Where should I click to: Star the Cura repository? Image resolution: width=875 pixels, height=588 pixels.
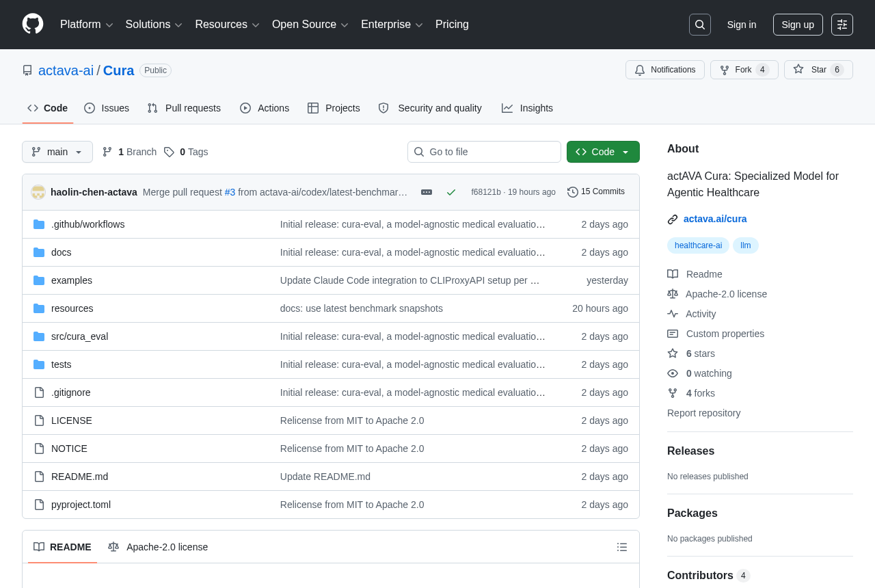(818, 70)
